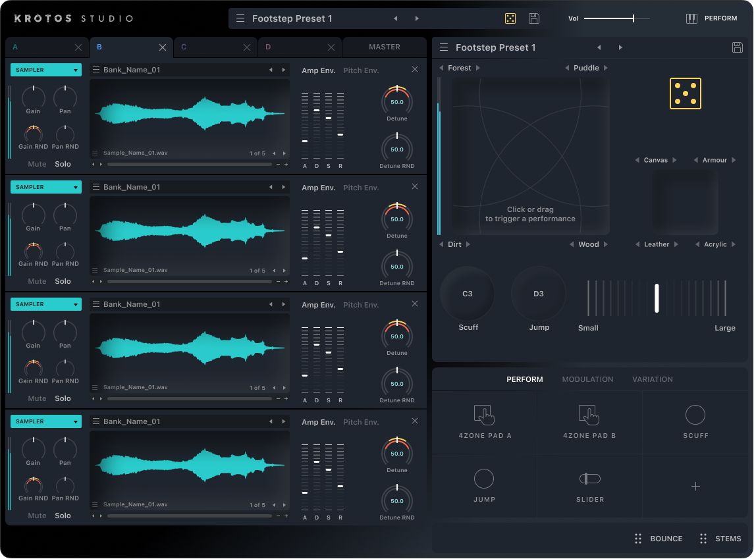Click the C3 Scuff trigger pad
756x559 pixels.
pos(467,294)
